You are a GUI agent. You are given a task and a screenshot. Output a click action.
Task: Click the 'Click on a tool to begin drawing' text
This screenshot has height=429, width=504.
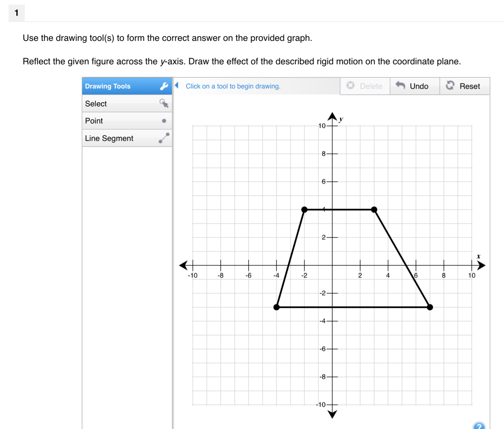[x=233, y=86]
